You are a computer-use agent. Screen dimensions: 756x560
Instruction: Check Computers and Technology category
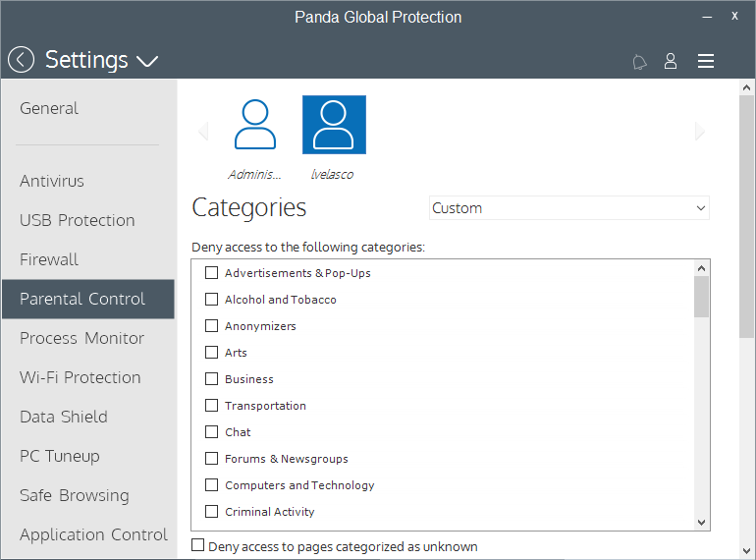[x=211, y=485]
